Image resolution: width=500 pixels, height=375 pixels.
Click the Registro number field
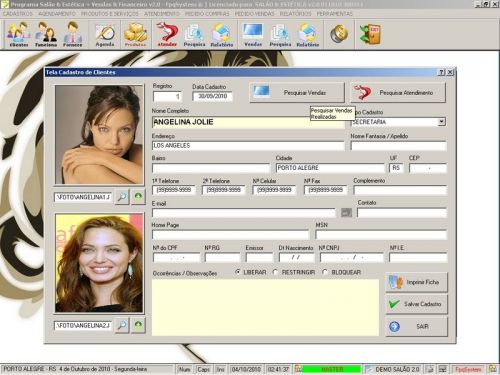(x=167, y=96)
